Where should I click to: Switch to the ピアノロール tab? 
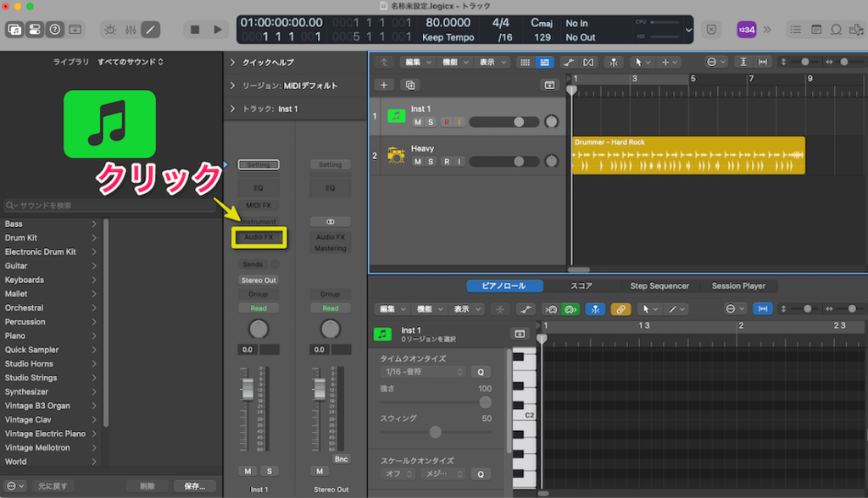[504, 286]
